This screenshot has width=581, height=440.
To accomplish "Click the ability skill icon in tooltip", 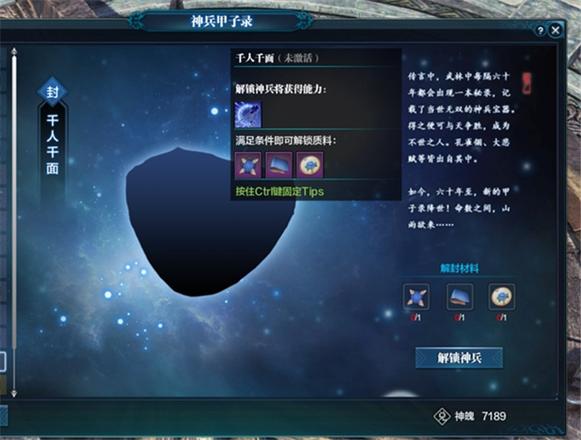I will (x=248, y=115).
